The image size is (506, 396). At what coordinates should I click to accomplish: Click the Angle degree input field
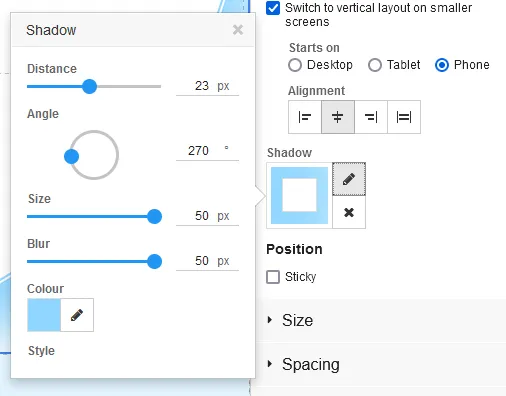tap(207, 151)
